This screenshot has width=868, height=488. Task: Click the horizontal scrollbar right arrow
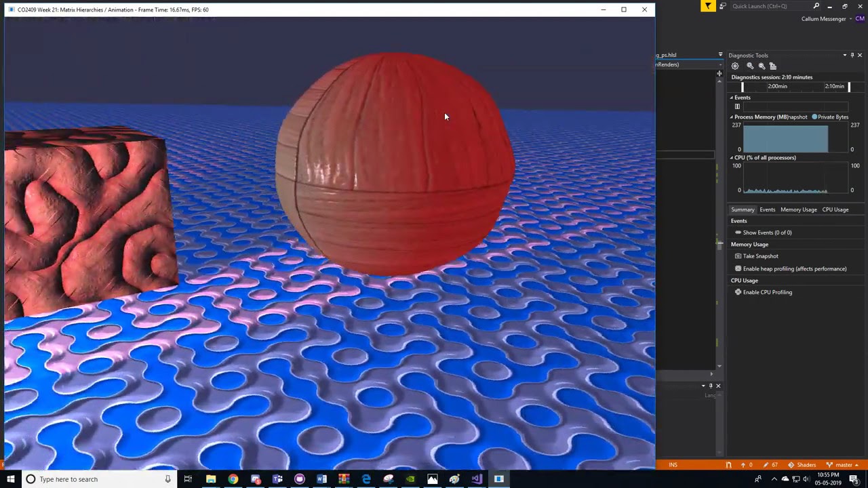pos(711,374)
